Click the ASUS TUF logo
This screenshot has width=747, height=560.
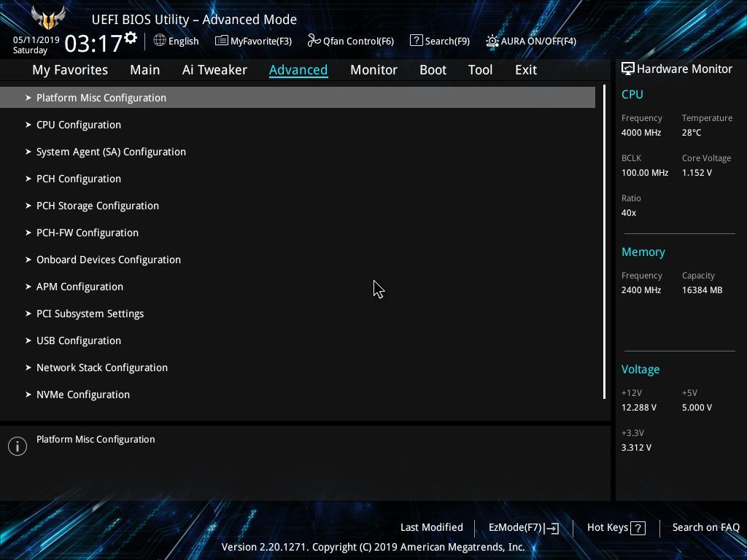pyautogui.click(x=48, y=18)
